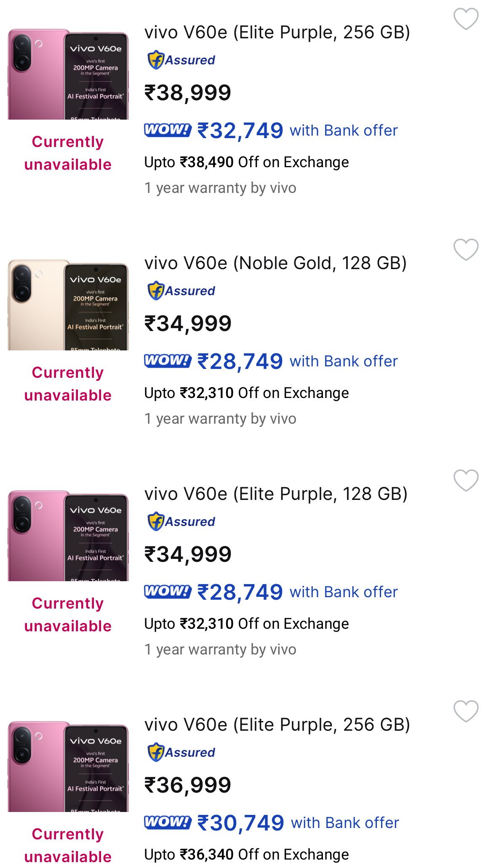The height and width of the screenshot is (868, 496).
Task: Select Upto ₹36,340 Off on Exchange offer
Action: coord(246,855)
